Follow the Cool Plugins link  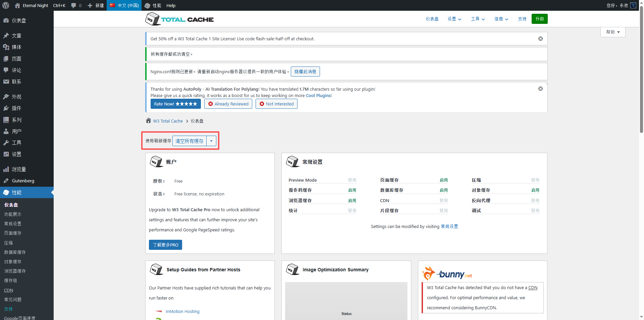[x=318, y=95]
